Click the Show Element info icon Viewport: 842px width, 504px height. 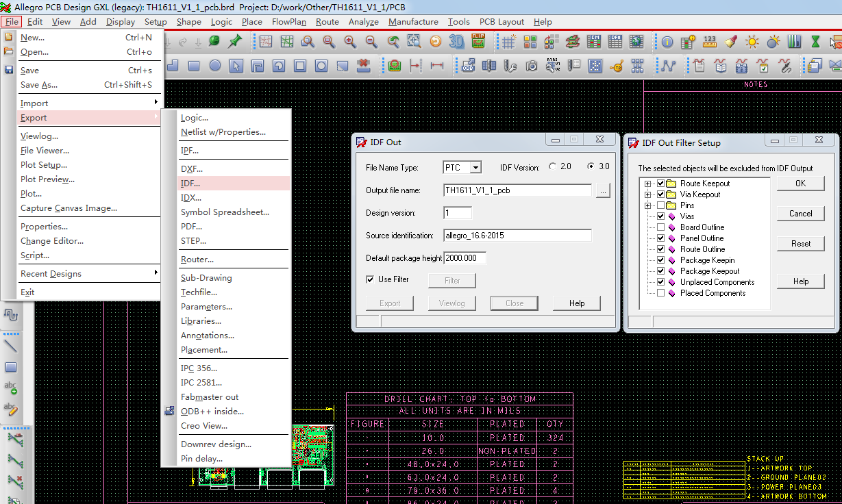[x=667, y=42]
